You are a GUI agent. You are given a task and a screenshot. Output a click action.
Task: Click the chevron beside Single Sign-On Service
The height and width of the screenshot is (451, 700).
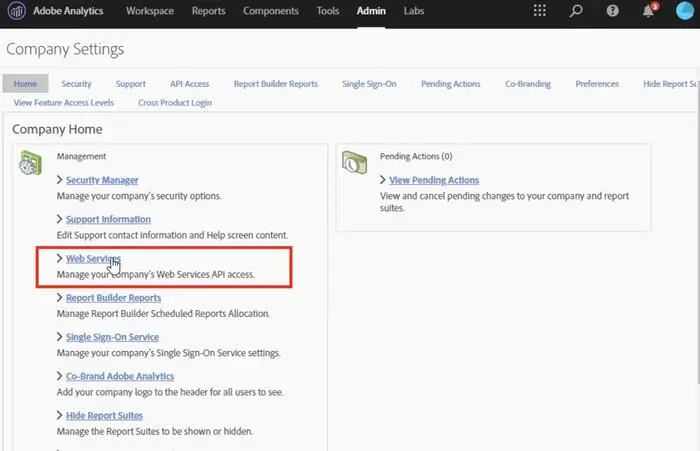click(x=59, y=337)
